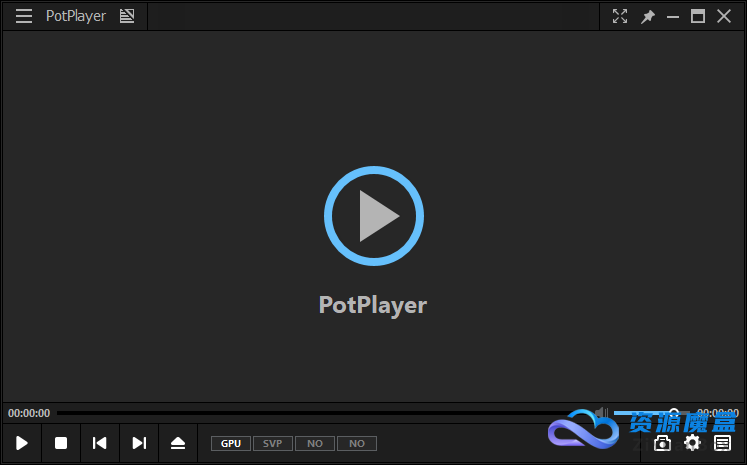Click the icon beside the PotPlayer title

tap(127, 16)
